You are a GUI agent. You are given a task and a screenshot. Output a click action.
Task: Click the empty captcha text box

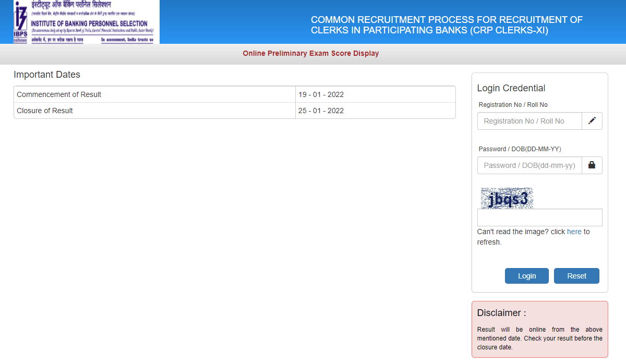pyautogui.click(x=539, y=217)
